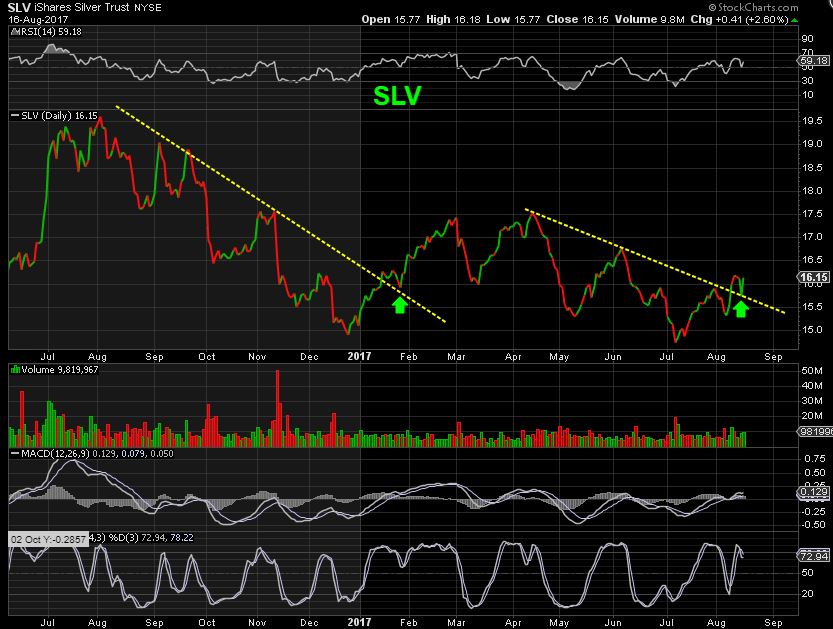Screen dimensions: 833x629
Task: Click the 16.15 last-price tag on price axis
Action: [814, 277]
